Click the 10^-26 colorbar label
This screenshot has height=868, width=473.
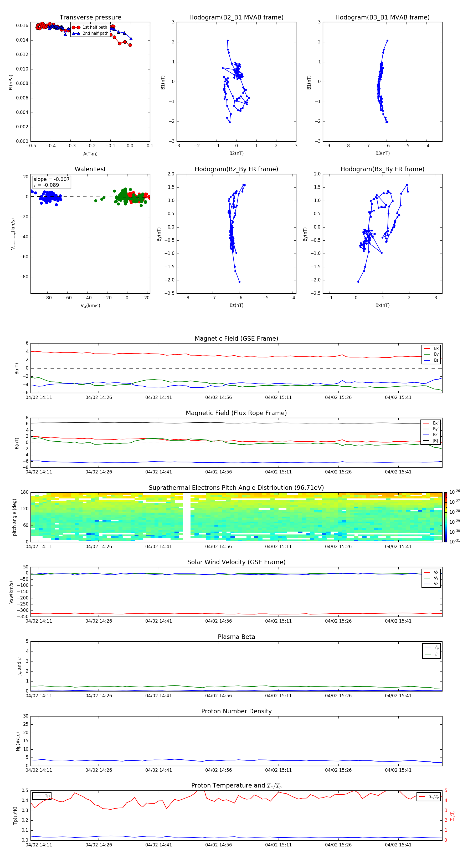[x=455, y=492]
